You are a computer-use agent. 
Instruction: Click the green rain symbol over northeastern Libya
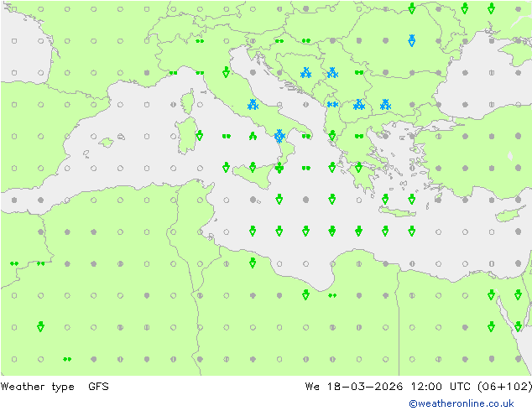click(x=305, y=294)
